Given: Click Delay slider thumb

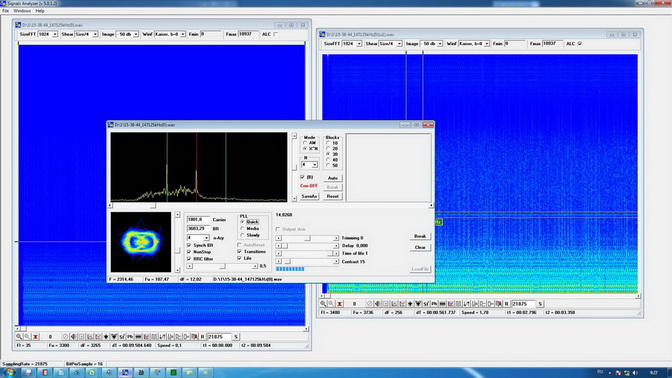Looking at the screenshot, I should point(285,246).
